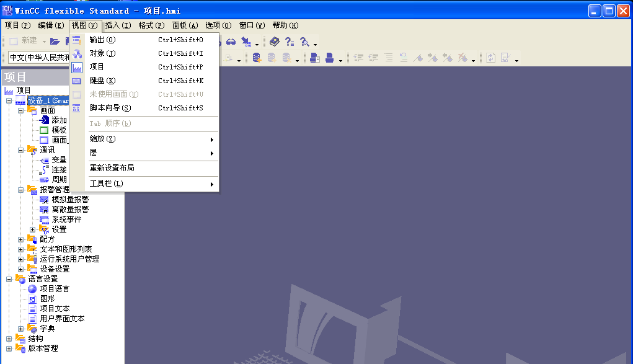Screen dimensions: 633x364
Task: Open 用户界面文本 item in tree
Action: [x=62, y=318]
